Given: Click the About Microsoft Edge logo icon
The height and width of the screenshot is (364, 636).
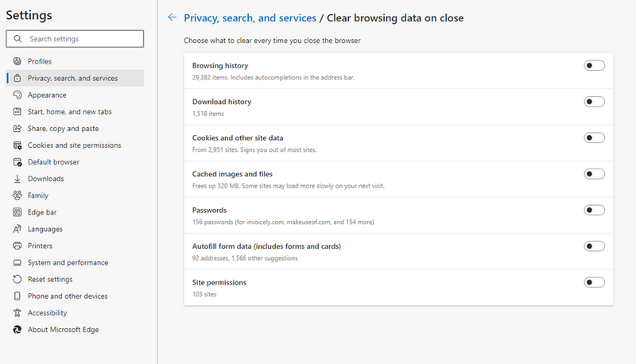Looking at the screenshot, I should pyautogui.click(x=17, y=330).
